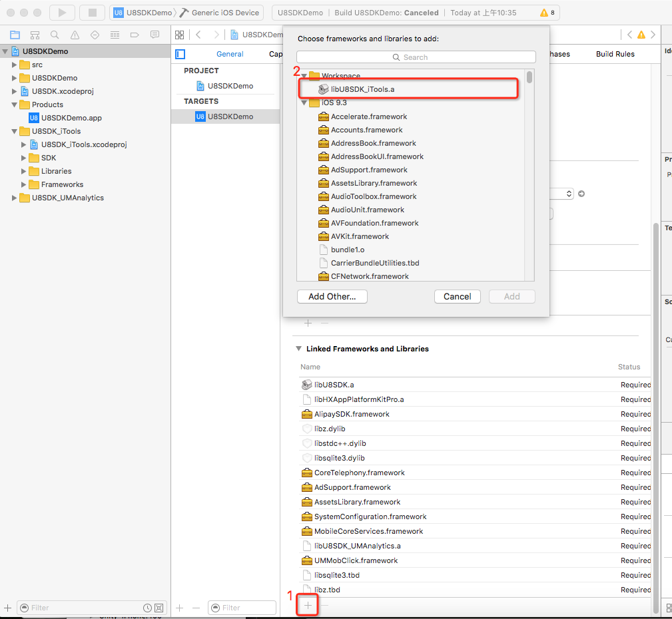The image size is (672, 619).
Task: Click the related items grid icon
Action: point(180,35)
